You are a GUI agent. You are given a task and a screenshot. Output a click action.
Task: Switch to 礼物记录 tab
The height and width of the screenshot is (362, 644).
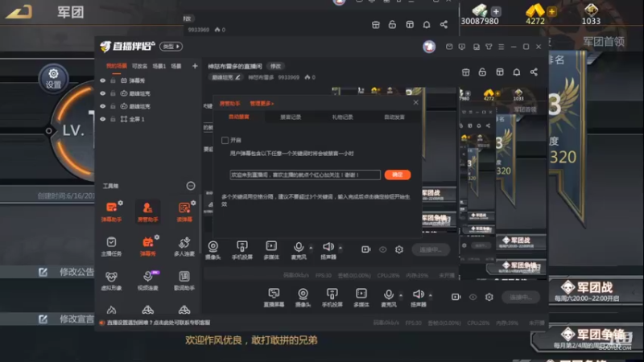point(343,117)
